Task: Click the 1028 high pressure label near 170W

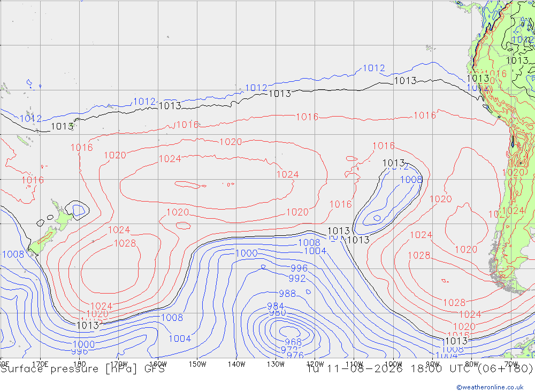Action: click(125, 243)
